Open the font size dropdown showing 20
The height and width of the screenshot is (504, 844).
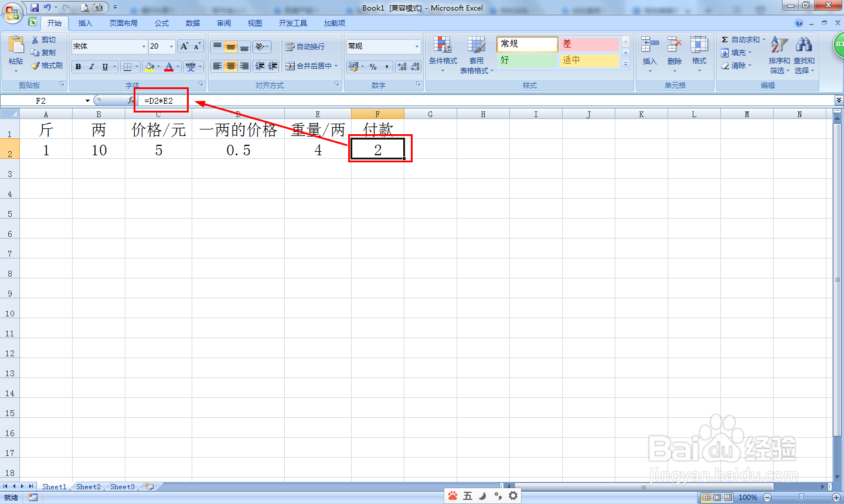[171, 46]
